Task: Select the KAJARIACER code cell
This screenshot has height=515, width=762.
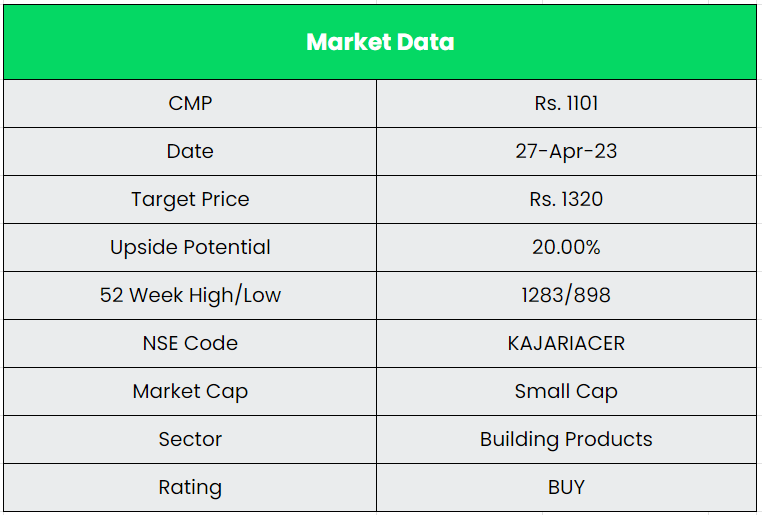Action: tap(566, 343)
